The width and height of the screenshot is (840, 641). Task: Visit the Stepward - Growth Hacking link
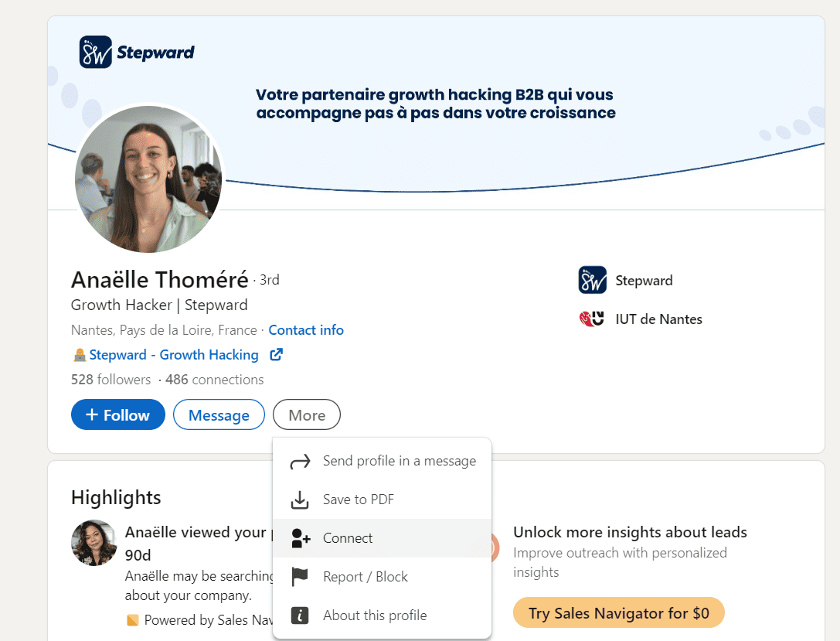click(x=174, y=355)
